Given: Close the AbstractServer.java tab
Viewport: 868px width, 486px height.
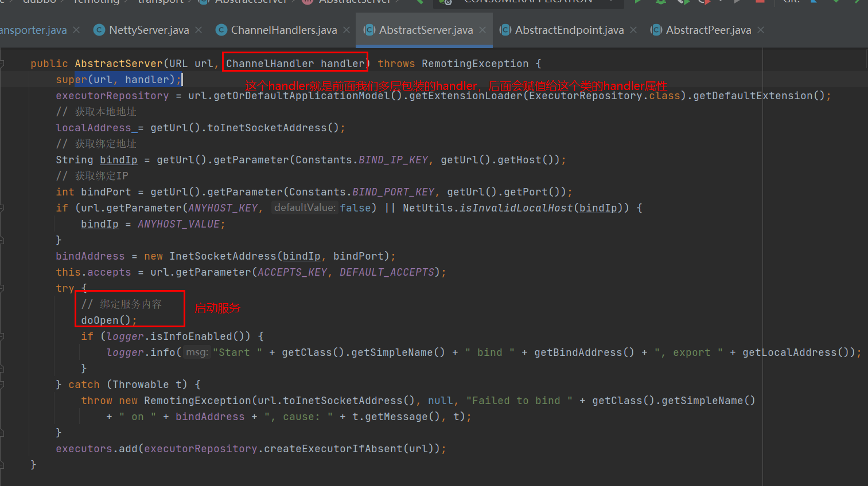Looking at the screenshot, I should click(x=482, y=30).
